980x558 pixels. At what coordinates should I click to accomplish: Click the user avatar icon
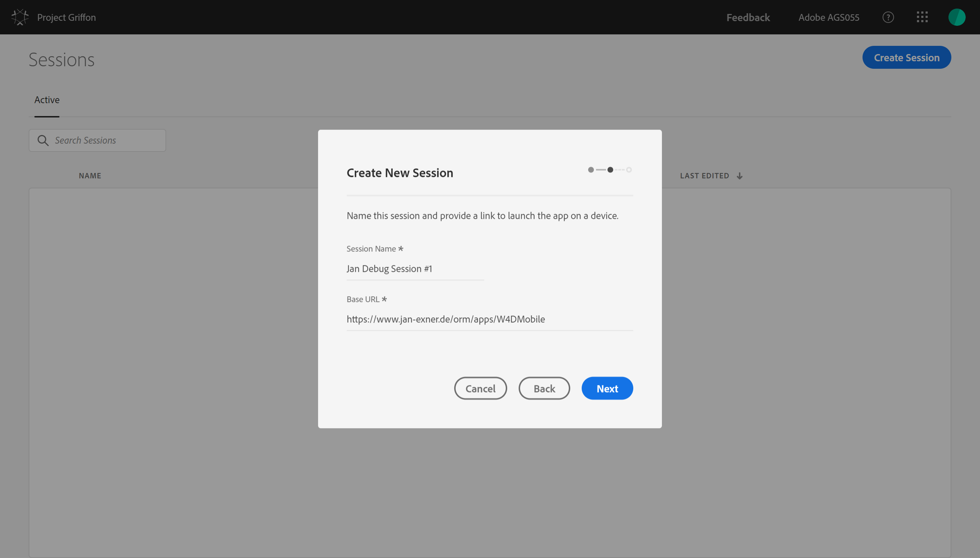coord(956,17)
